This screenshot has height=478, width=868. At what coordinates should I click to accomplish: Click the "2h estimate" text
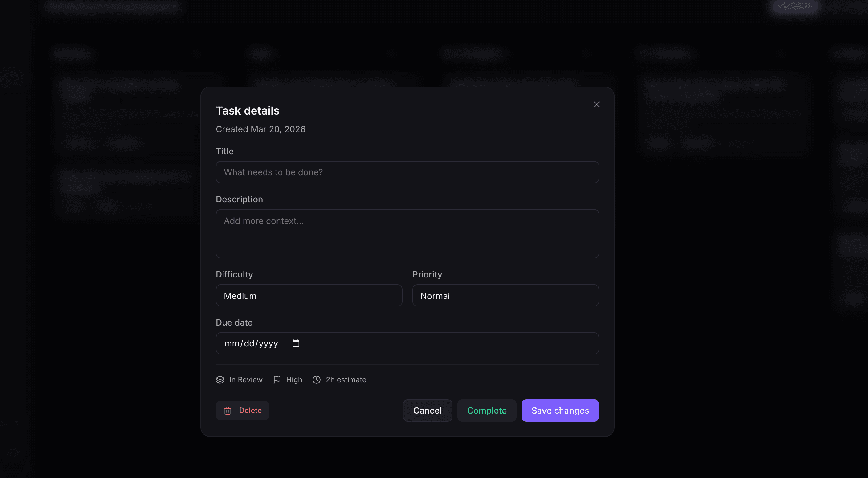[x=346, y=380]
